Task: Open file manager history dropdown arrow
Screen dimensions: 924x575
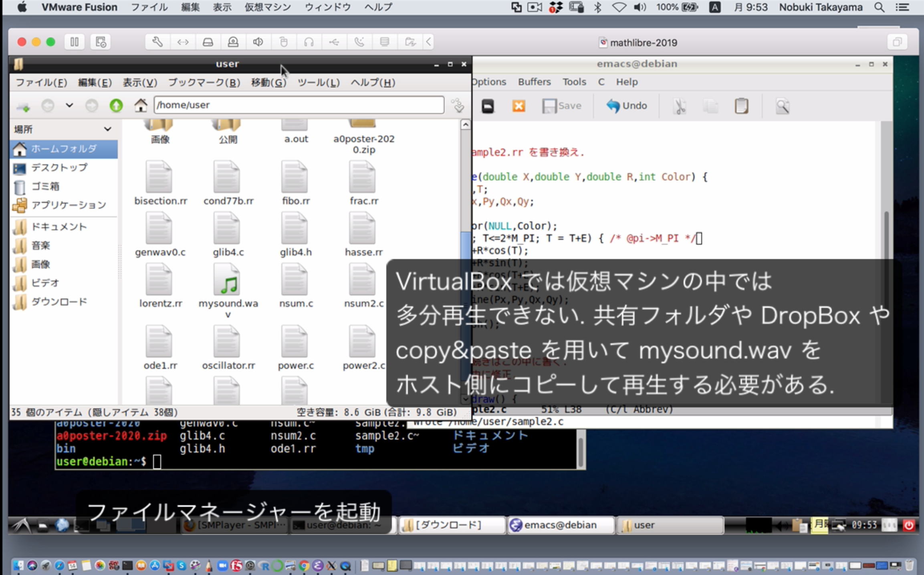Action: [x=69, y=105]
